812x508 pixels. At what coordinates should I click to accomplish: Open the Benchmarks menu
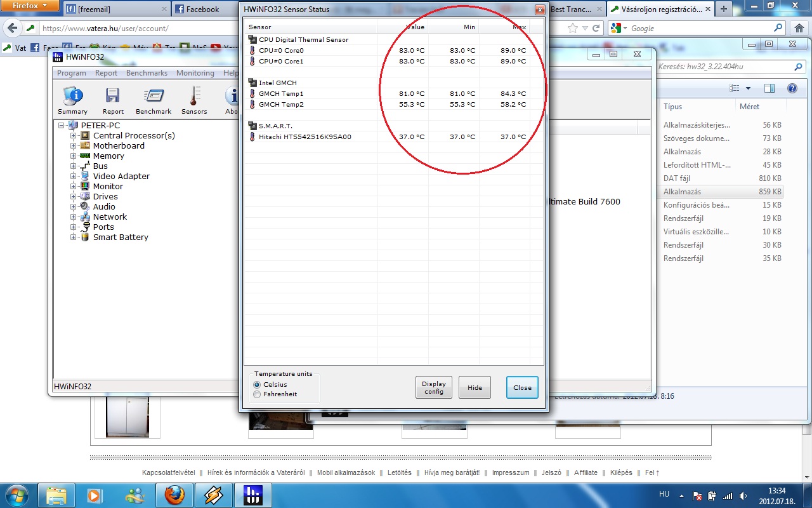147,73
